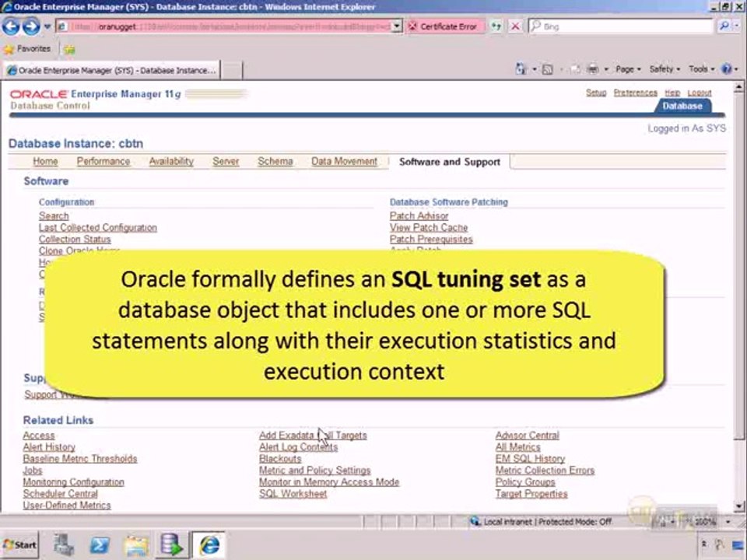747x560 pixels.
Task: Click the add-to-favorites bar icon
Action: point(69,49)
